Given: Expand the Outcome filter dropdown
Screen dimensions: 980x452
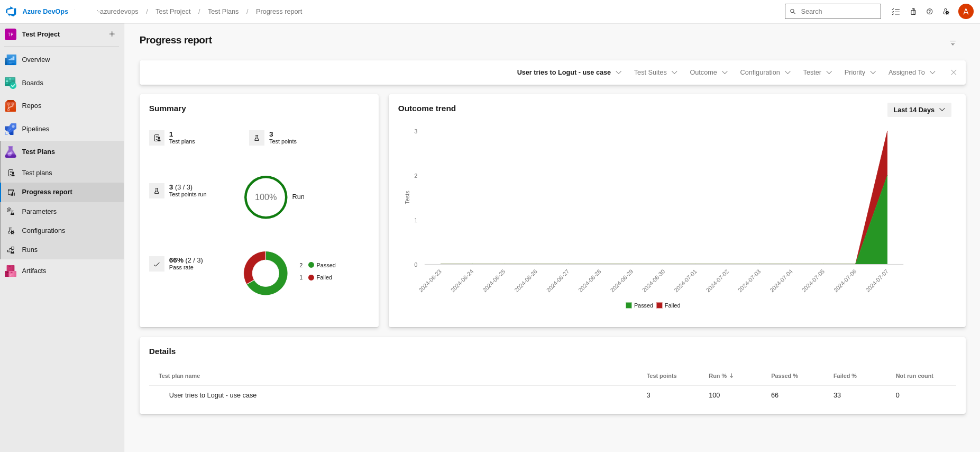Looking at the screenshot, I should coord(708,73).
